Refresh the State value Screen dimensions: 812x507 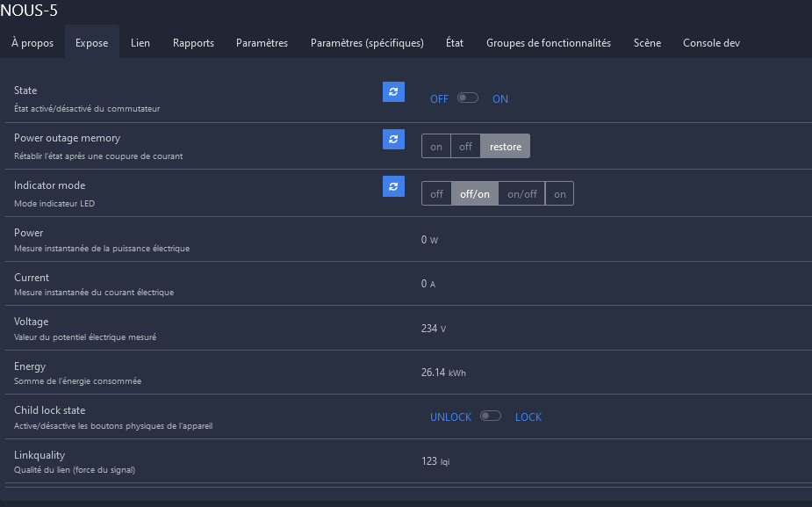tap(393, 91)
